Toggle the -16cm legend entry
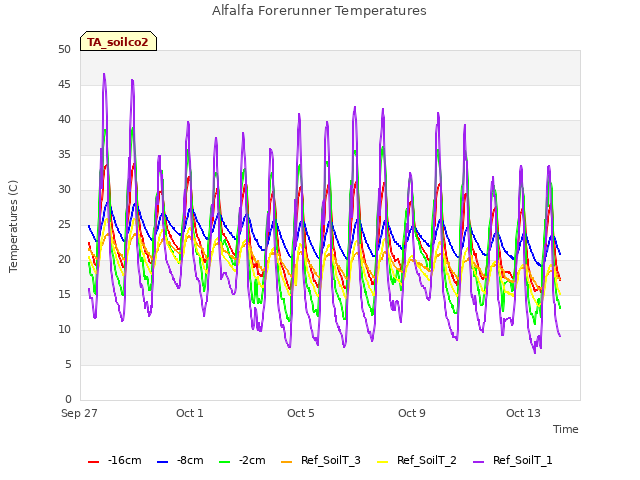 pos(115,461)
